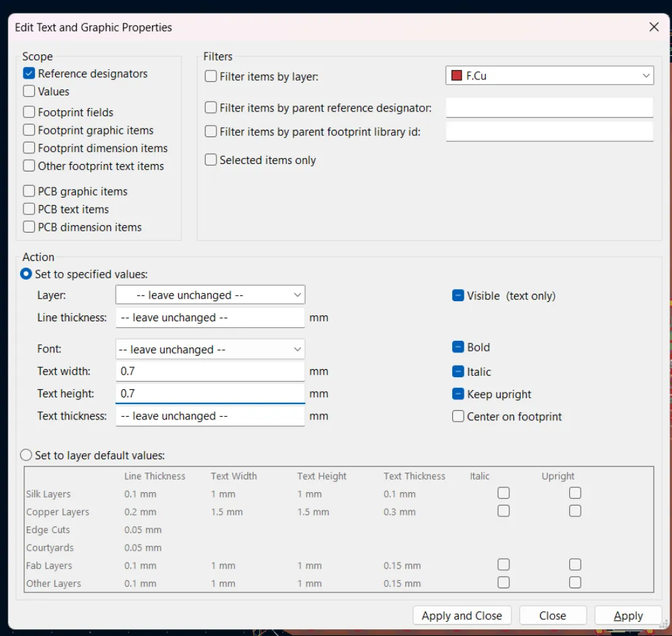Select the Set to layer default values option
The image size is (672, 636).
point(26,454)
